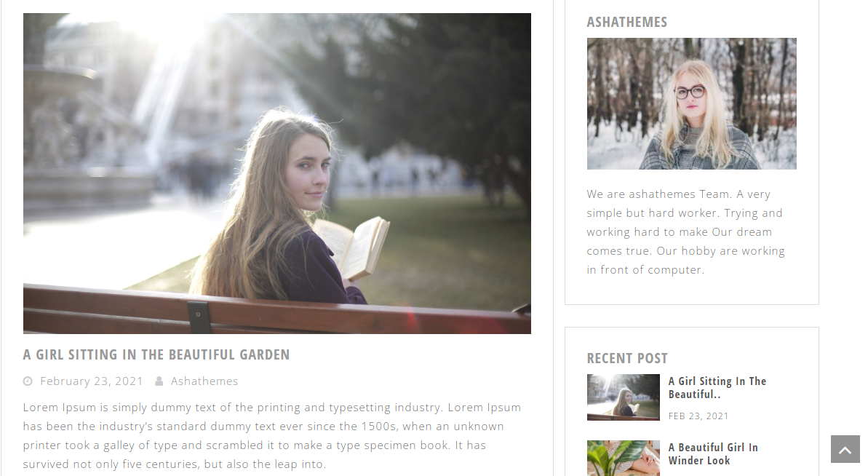Click the Ashathemes profile photo in sidebar
The image size is (868, 476).
tap(691, 103)
